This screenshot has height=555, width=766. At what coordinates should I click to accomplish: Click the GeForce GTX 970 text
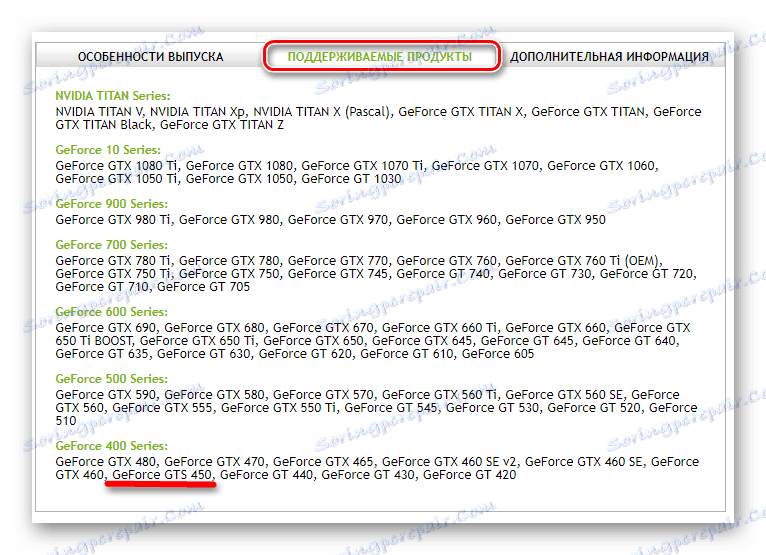point(338,220)
